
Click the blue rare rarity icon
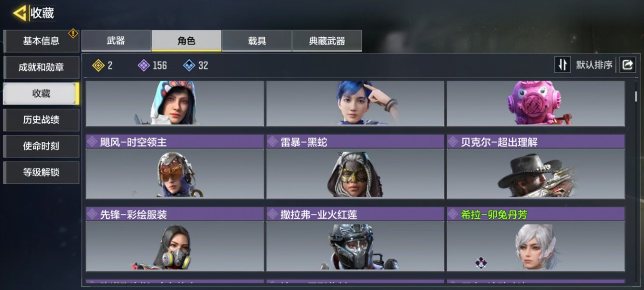pyautogui.click(x=189, y=65)
